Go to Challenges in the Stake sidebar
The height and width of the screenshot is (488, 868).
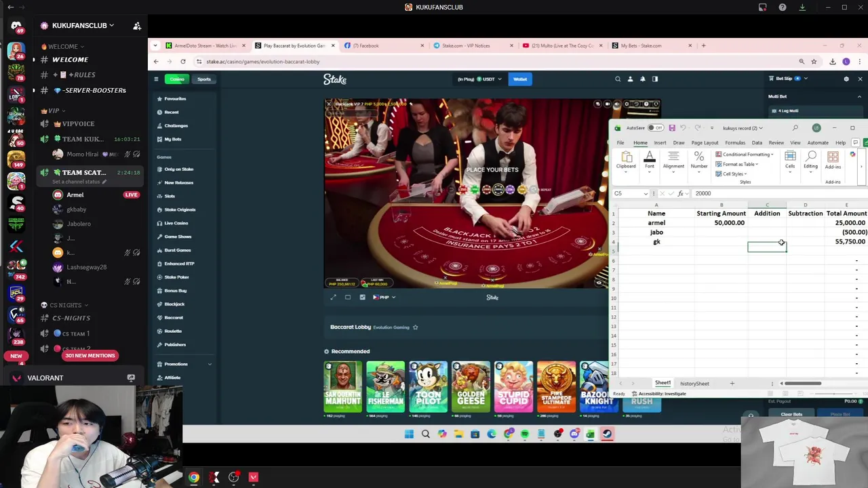(x=176, y=125)
